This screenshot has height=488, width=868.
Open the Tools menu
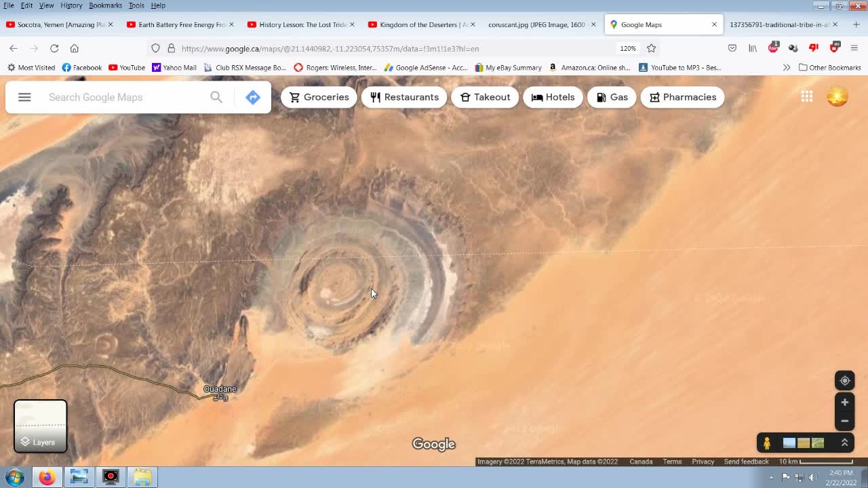pos(136,5)
